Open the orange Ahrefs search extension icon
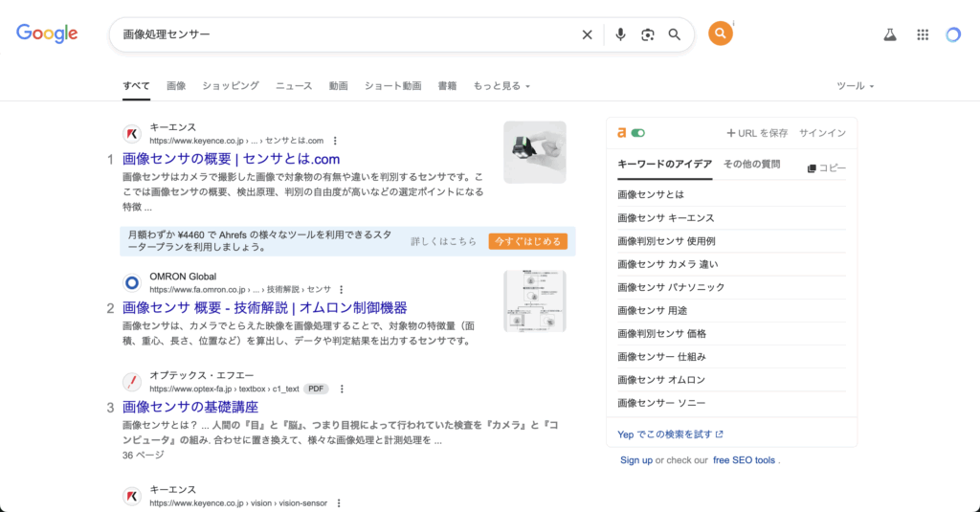Viewport: 980px width, 512px height. 720,33
